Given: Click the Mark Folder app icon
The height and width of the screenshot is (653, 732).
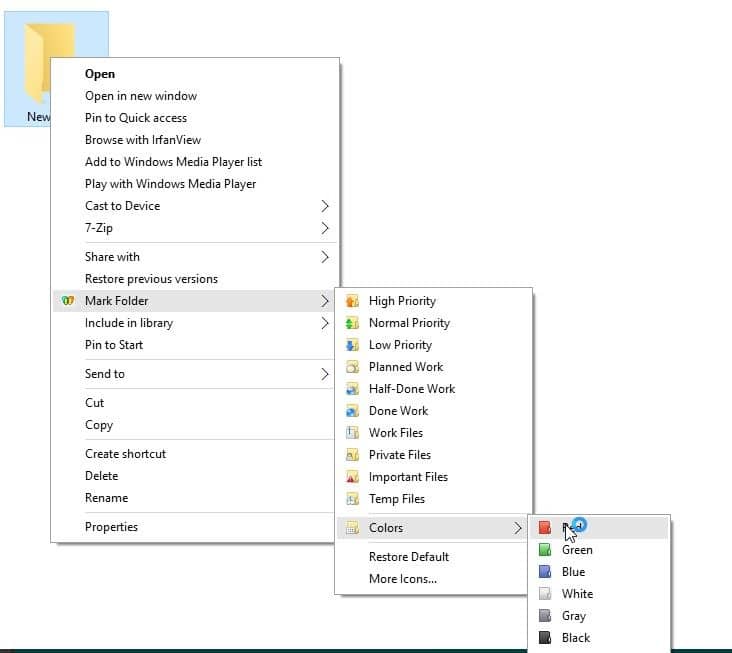Looking at the screenshot, I should tap(68, 301).
